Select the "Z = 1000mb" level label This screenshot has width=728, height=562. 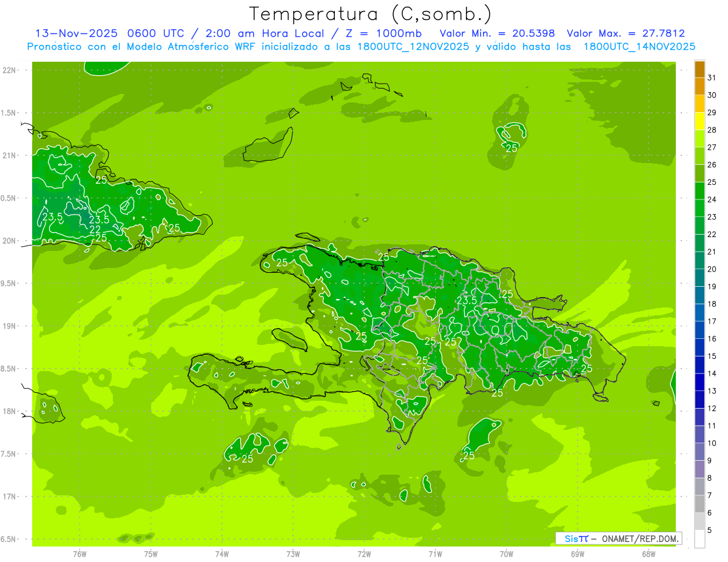click(x=383, y=33)
